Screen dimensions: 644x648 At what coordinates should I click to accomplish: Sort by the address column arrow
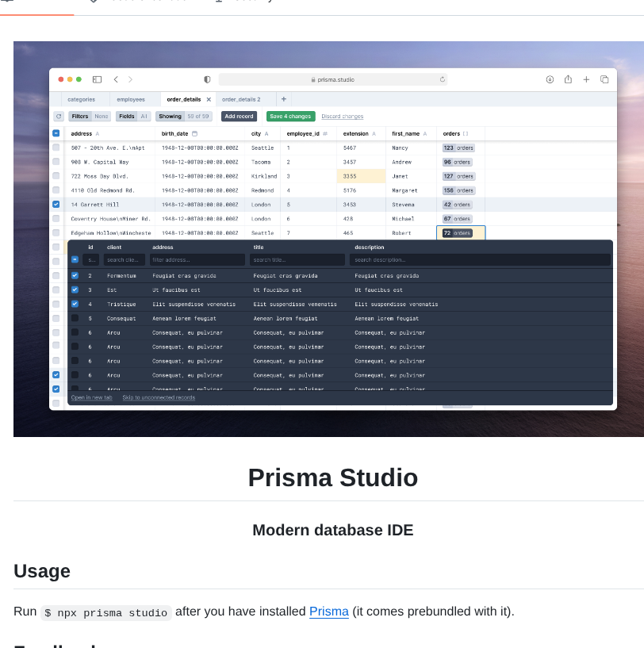click(99, 132)
